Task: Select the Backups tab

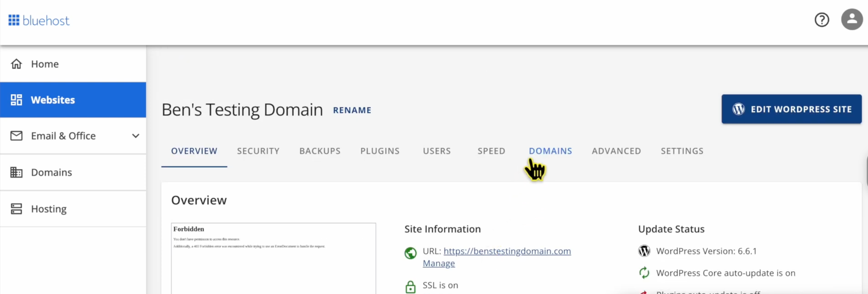Action: pos(320,151)
